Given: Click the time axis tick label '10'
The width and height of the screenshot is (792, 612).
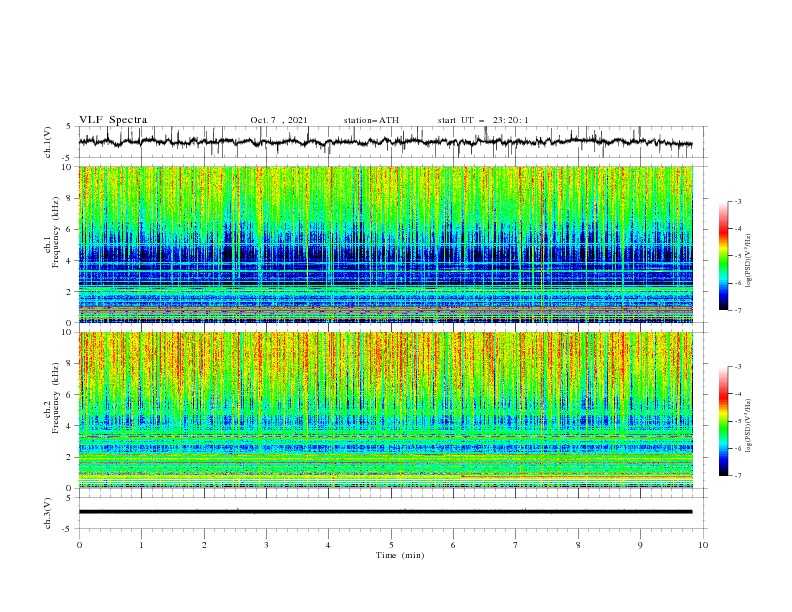Looking at the screenshot, I should [x=703, y=545].
